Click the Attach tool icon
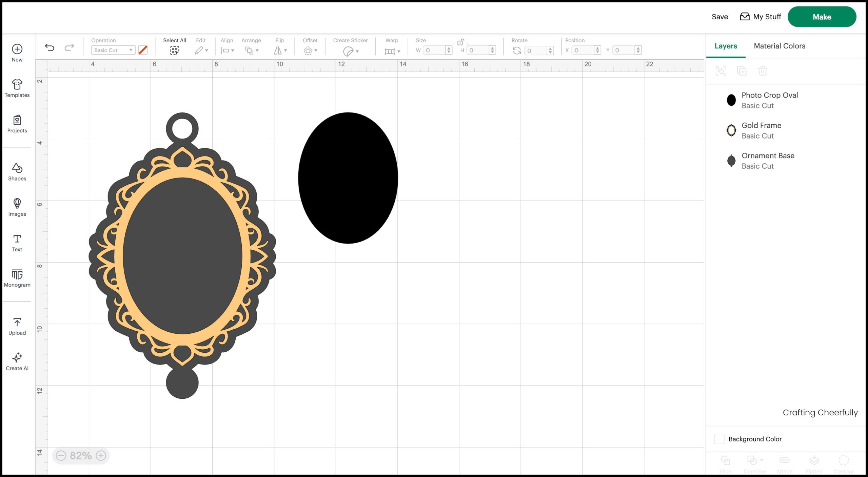Viewport: 868px width, 477px height. click(x=784, y=461)
